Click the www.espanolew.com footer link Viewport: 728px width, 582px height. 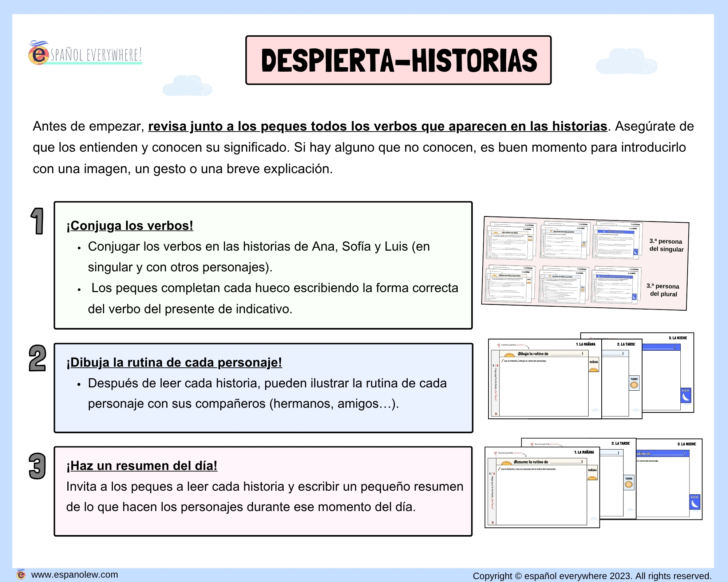tap(75, 575)
